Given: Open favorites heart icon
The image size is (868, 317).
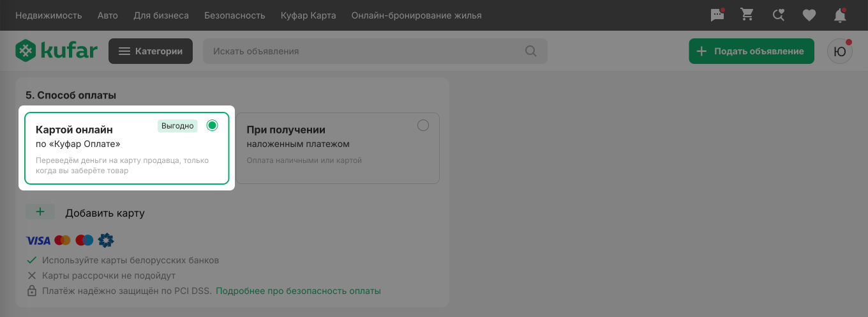Looking at the screenshot, I should 809,15.
